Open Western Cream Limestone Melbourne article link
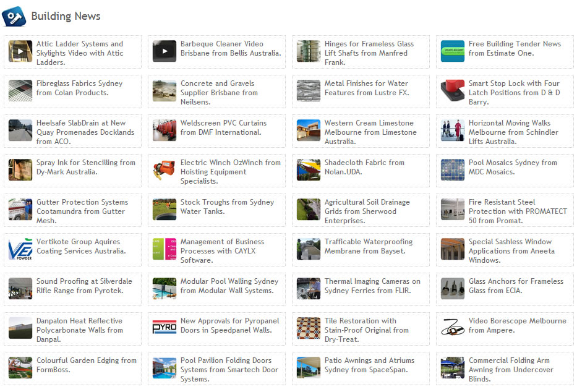577x392 pixels. [370, 132]
